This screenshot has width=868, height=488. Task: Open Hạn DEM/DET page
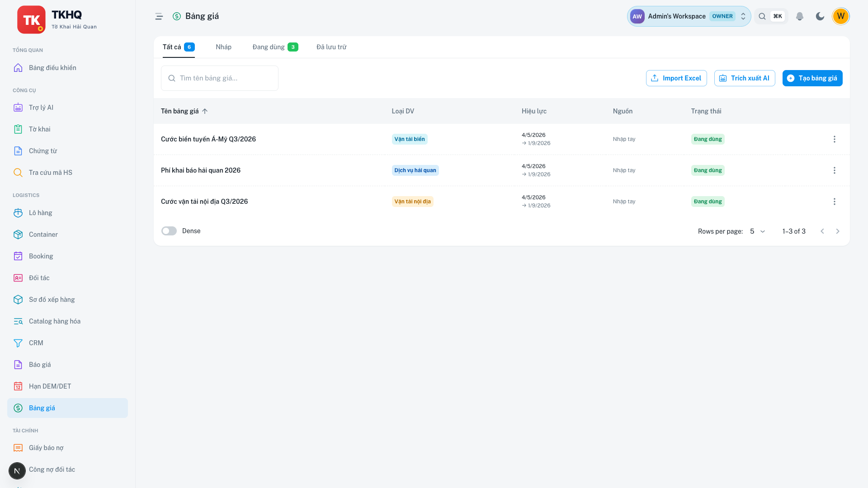pyautogui.click(x=67, y=386)
